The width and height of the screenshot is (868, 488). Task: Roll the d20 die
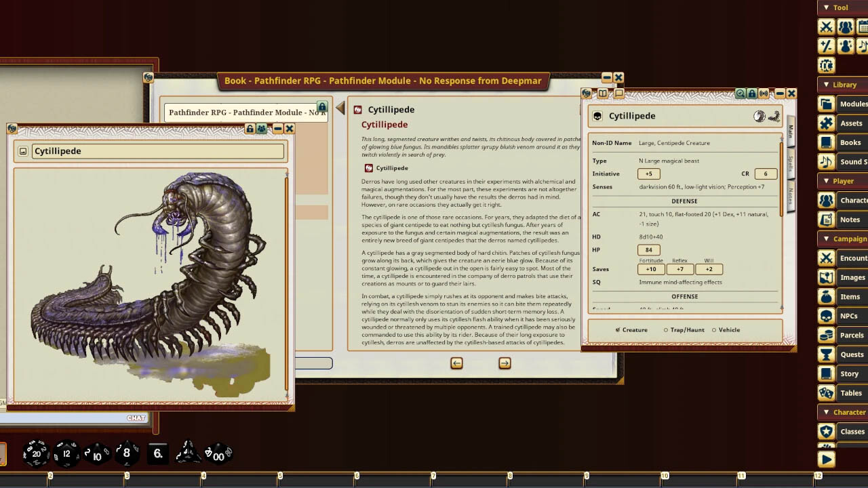click(36, 453)
